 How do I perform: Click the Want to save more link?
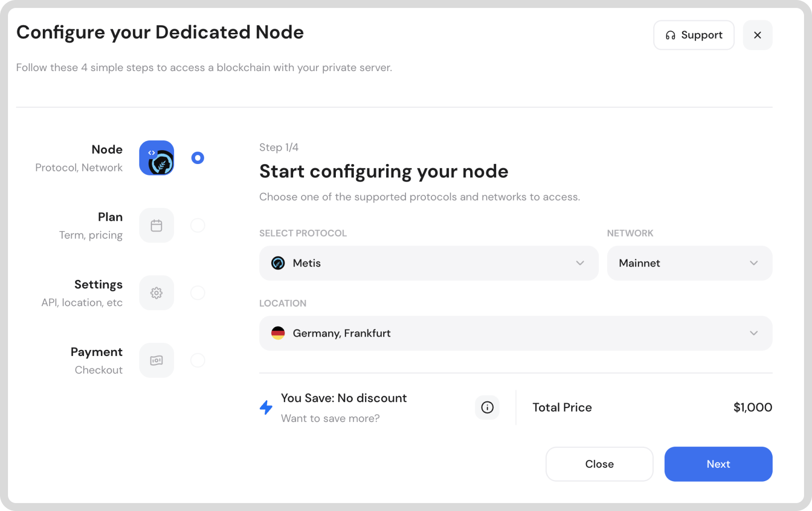coord(330,418)
